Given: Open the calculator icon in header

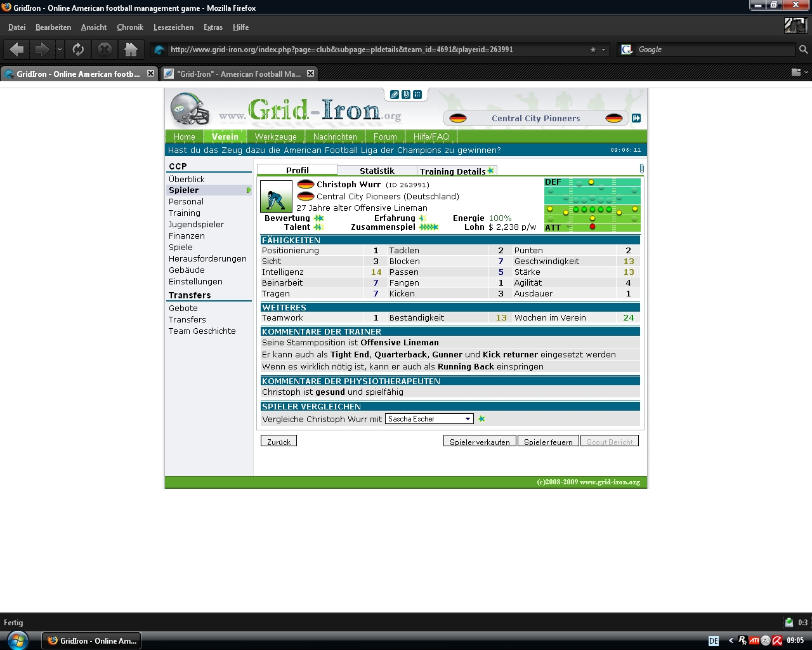Looking at the screenshot, I should click(417, 95).
